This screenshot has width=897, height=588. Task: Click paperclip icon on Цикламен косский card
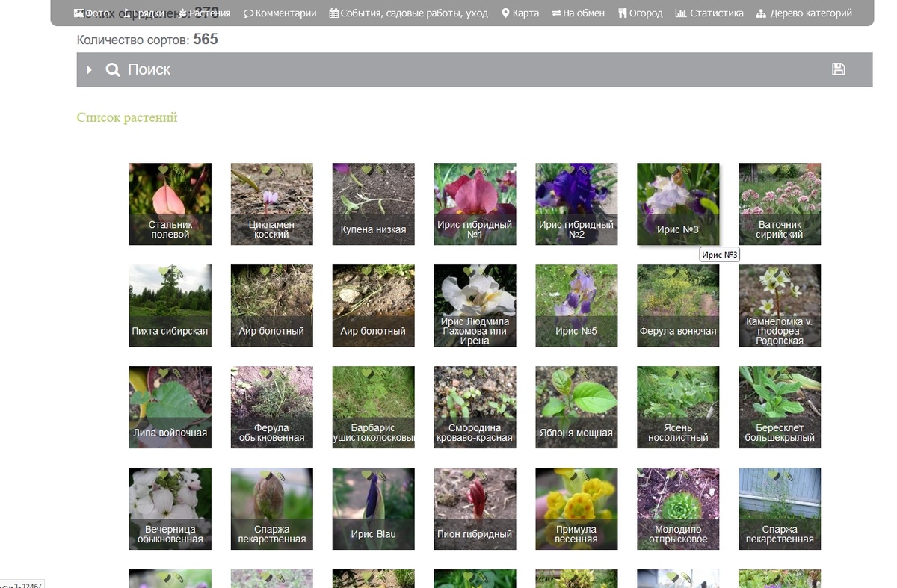[x=280, y=170]
